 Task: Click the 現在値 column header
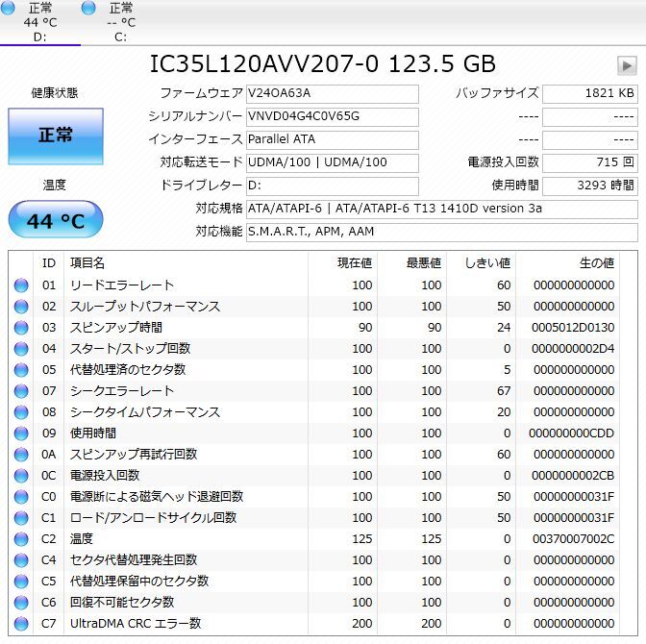(x=343, y=262)
